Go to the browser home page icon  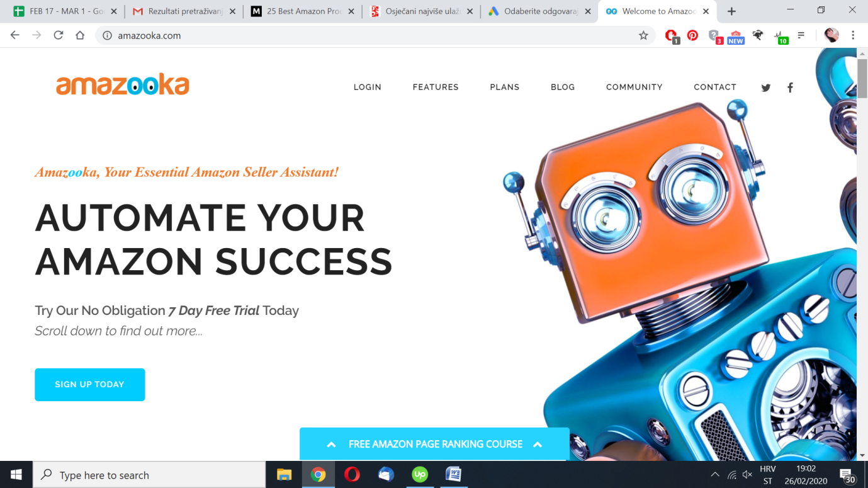tap(80, 35)
